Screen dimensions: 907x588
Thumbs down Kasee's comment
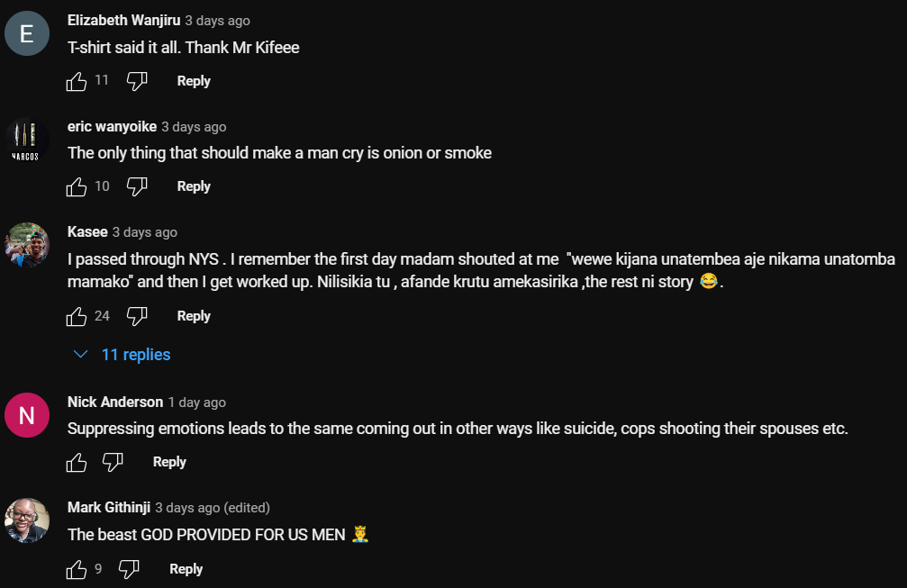pyautogui.click(x=137, y=316)
